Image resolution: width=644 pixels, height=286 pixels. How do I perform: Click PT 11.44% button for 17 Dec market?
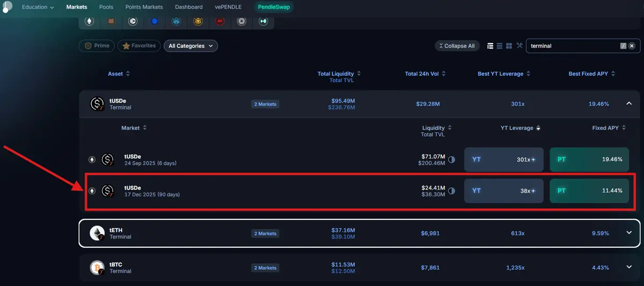point(589,190)
